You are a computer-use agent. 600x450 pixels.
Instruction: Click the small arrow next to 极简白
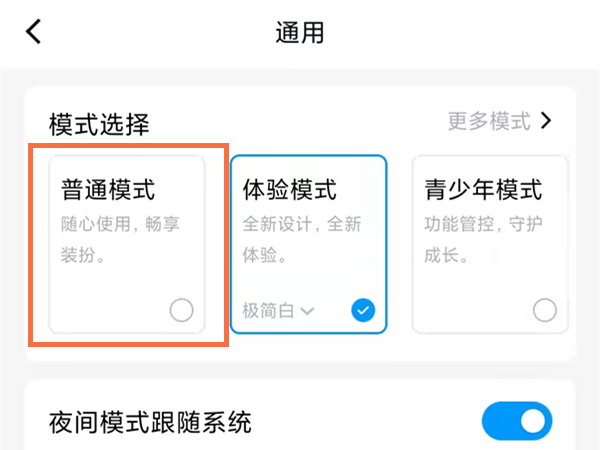[x=308, y=311]
